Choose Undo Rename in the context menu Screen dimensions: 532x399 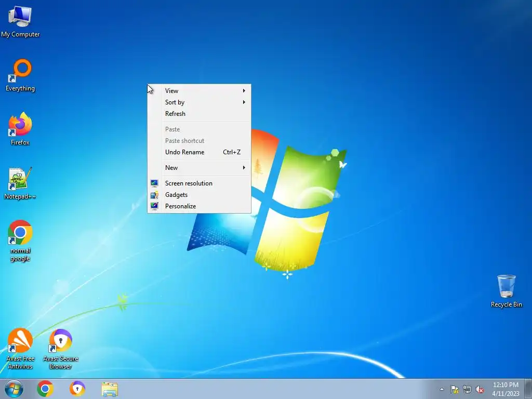click(x=199, y=152)
